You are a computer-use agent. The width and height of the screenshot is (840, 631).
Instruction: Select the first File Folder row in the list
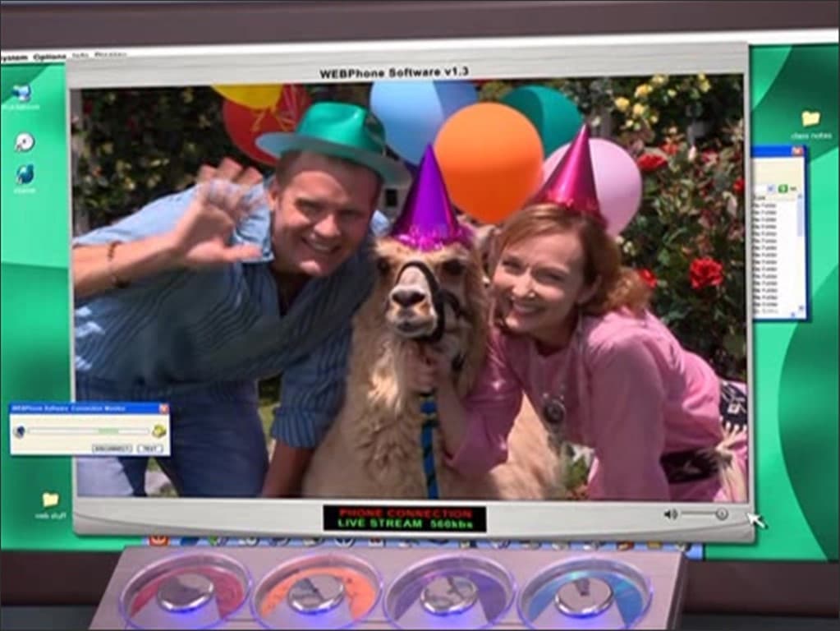point(764,205)
